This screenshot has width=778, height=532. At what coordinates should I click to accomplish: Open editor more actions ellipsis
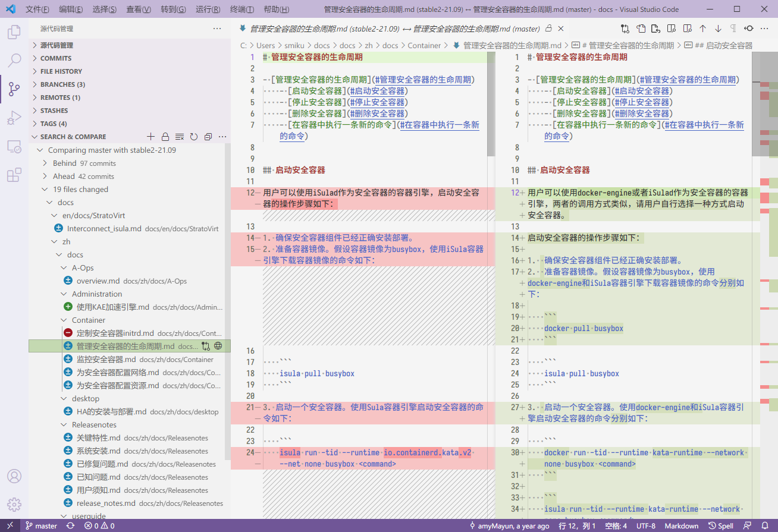tap(764, 29)
